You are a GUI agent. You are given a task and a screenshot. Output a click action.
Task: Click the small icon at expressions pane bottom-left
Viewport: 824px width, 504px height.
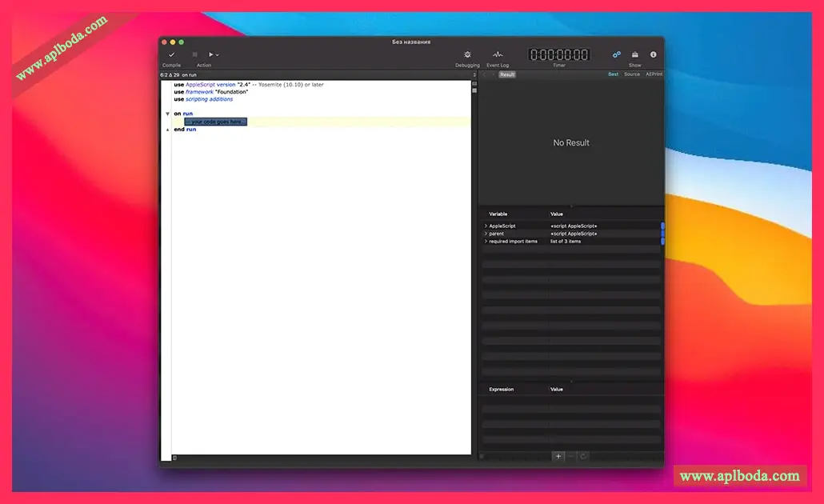pyautogui.click(x=482, y=457)
